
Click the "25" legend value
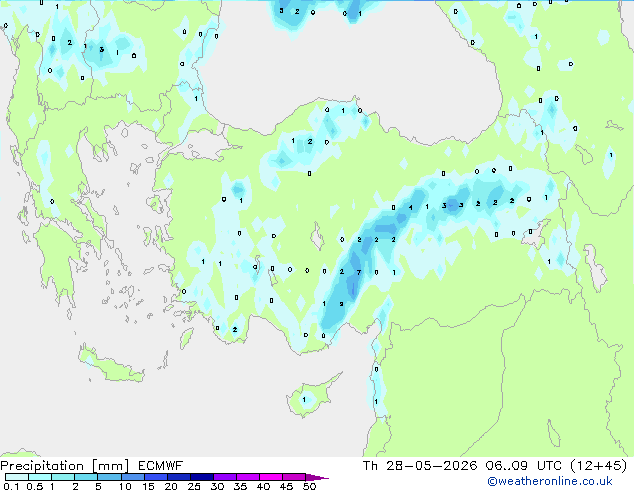[x=194, y=486]
